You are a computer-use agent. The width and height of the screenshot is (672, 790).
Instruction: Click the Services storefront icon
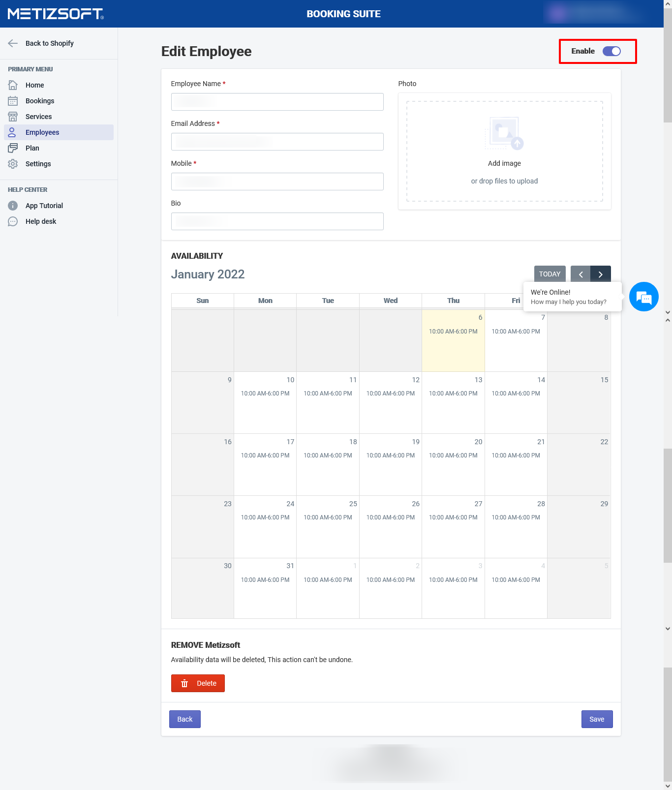click(13, 117)
